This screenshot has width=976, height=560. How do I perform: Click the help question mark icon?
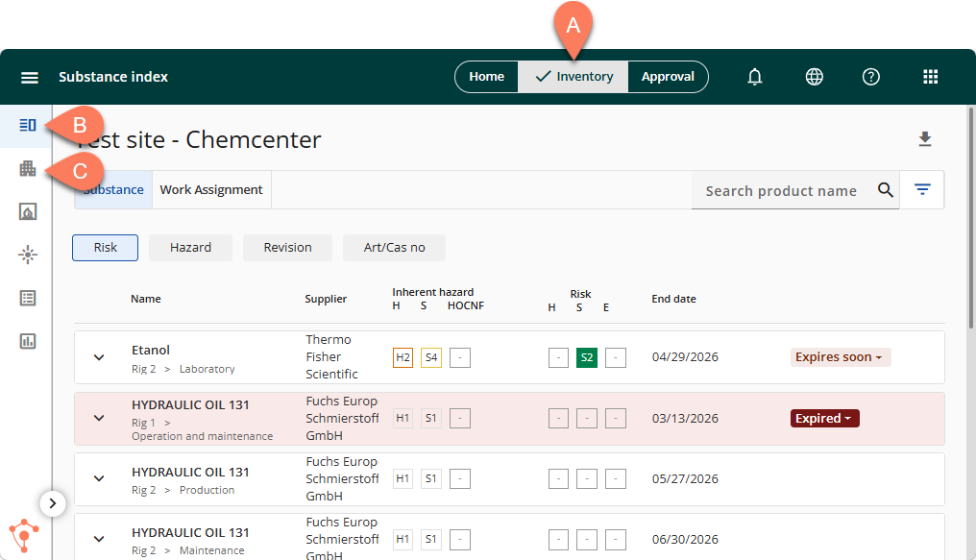[871, 77]
